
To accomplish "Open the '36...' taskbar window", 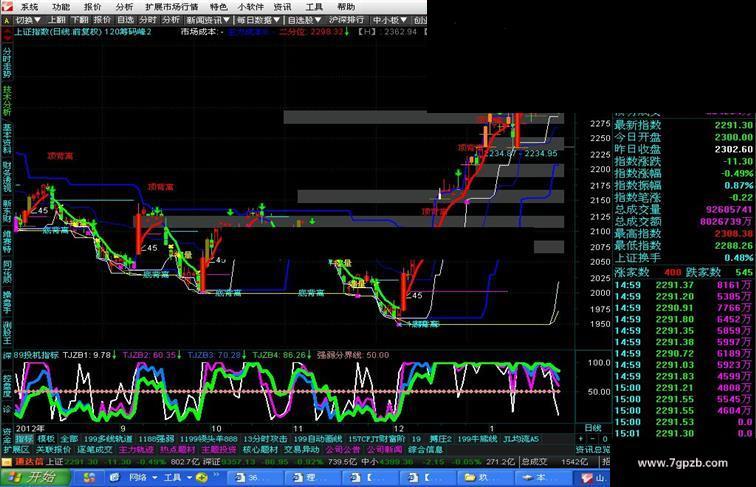I will [x=255, y=478].
